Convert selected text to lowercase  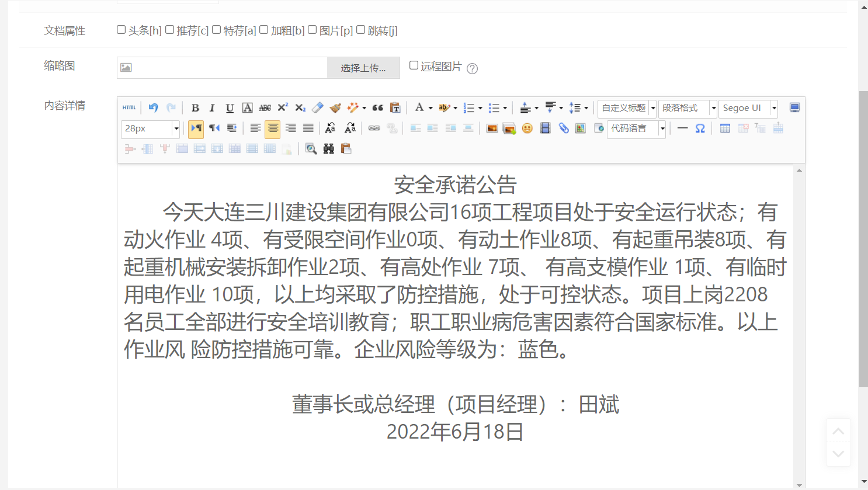pos(350,128)
